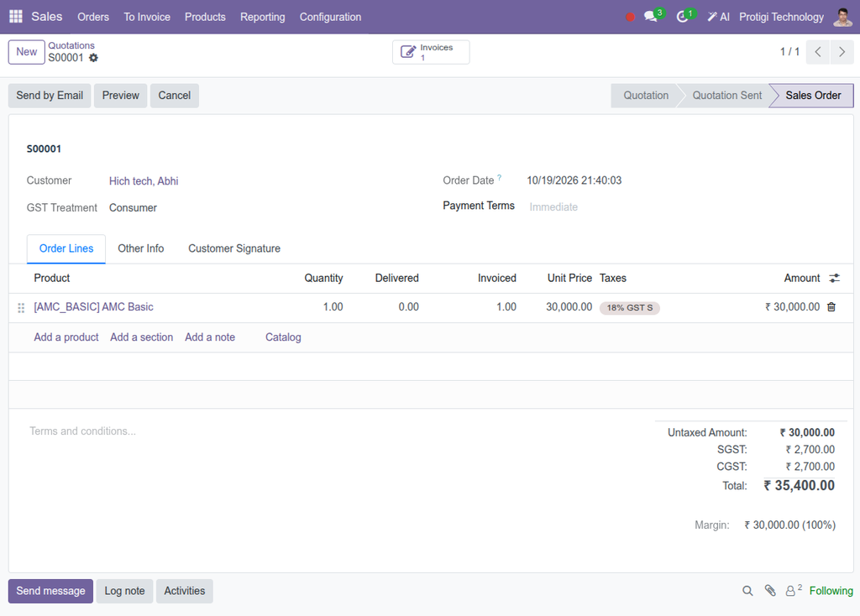Click the red recording status dot
The height and width of the screenshot is (616, 860).
pyautogui.click(x=630, y=17)
